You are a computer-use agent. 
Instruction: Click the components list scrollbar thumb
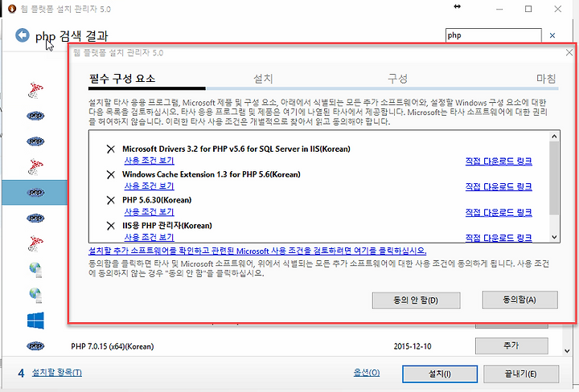coord(554,178)
